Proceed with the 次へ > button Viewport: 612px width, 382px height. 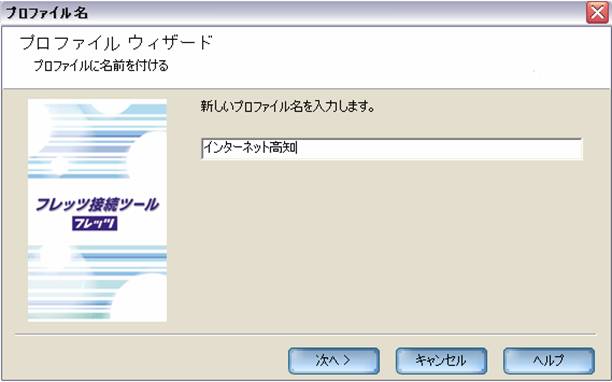pyautogui.click(x=334, y=361)
